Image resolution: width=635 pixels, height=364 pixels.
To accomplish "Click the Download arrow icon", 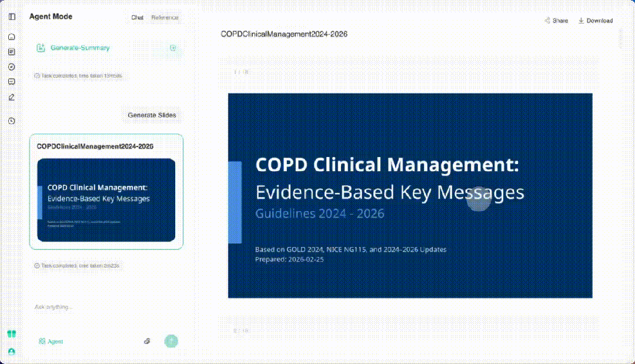I will coord(581,21).
